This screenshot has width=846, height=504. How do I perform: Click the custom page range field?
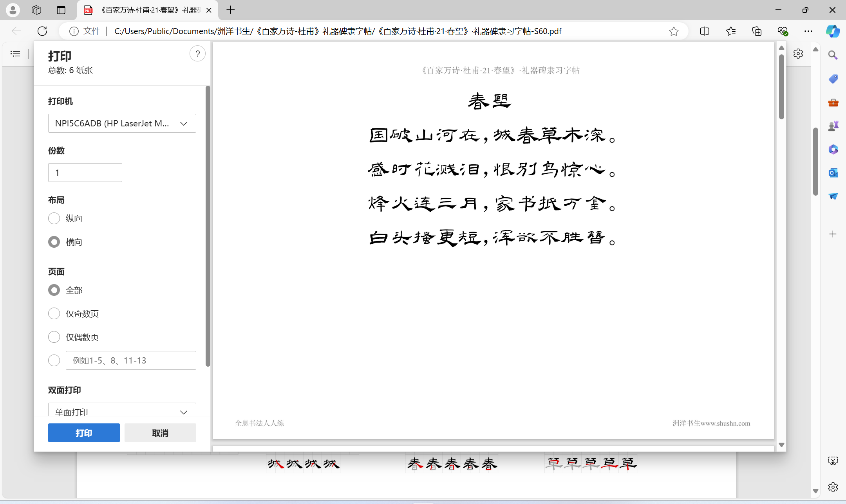pyautogui.click(x=131, y=360)
